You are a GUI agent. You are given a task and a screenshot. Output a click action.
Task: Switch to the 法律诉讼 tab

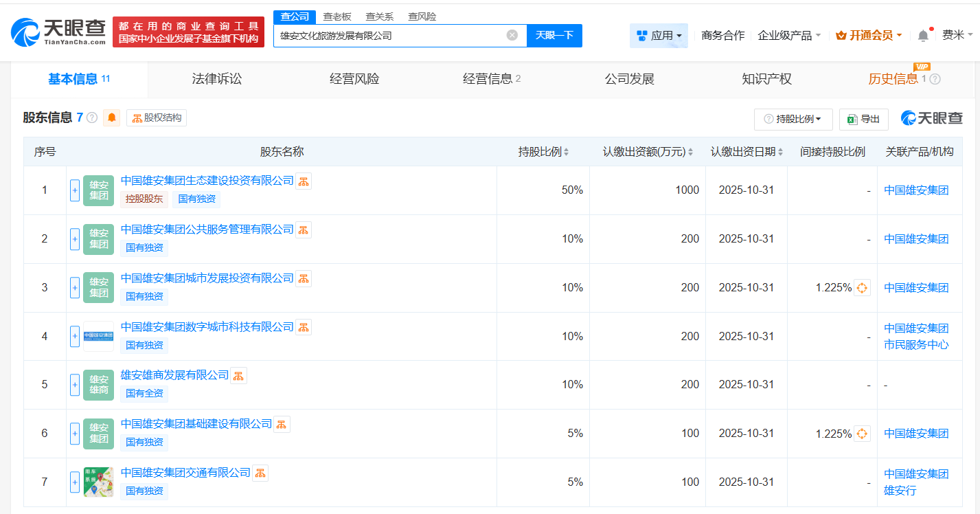coord(217,79)
